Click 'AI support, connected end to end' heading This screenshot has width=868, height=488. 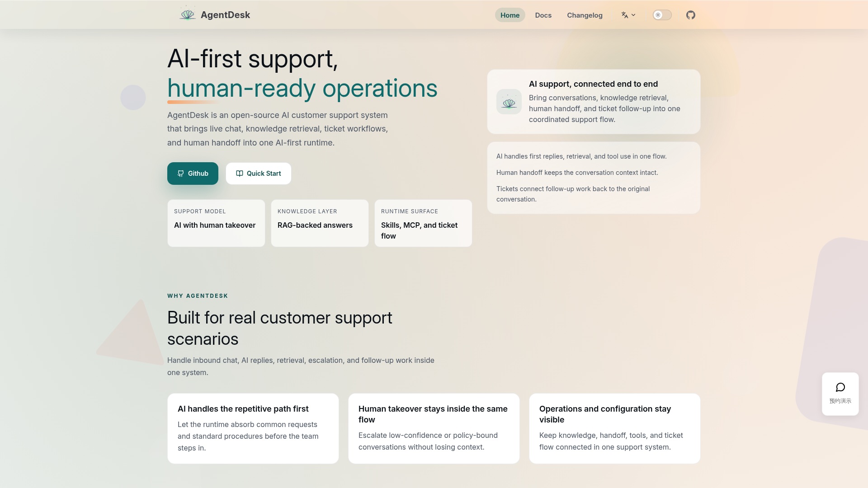(593, 84)
